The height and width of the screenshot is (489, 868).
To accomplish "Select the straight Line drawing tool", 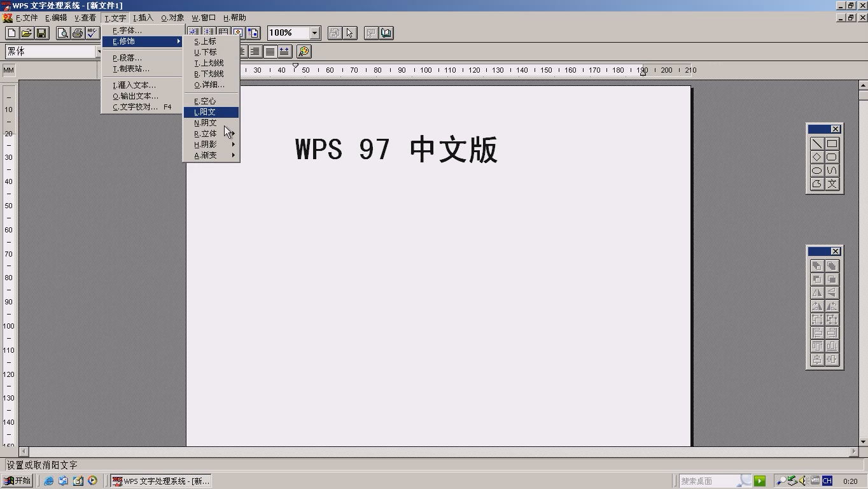I will [817, 144].
